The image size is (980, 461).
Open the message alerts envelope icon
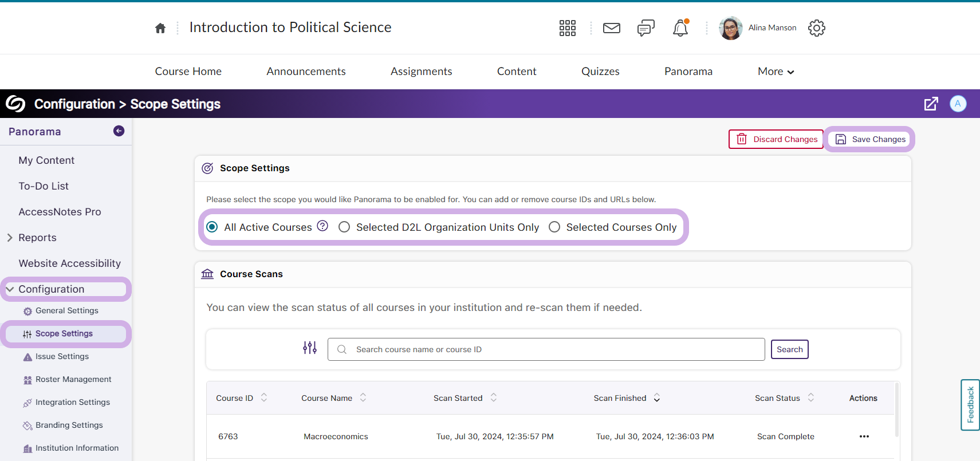click(611, 28)
